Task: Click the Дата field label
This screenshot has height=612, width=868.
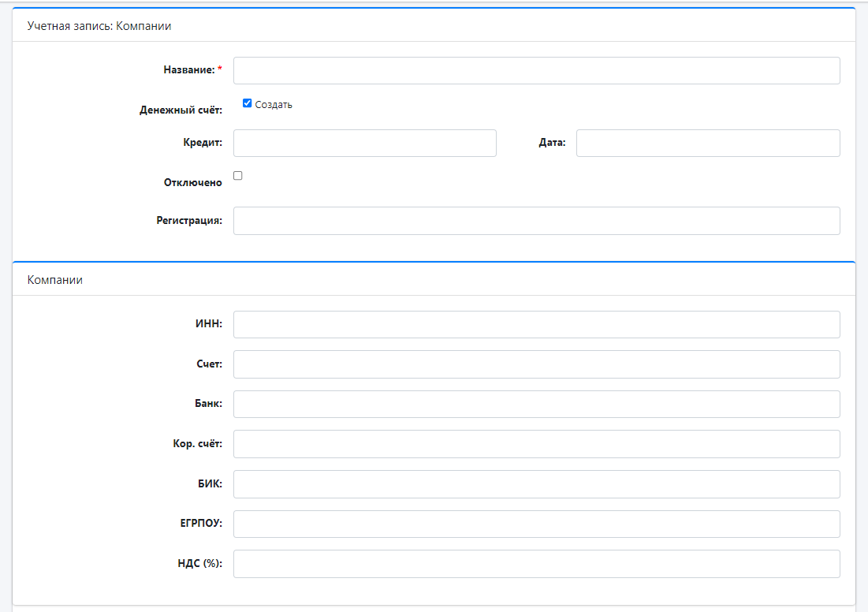Action: click(552, 144)
